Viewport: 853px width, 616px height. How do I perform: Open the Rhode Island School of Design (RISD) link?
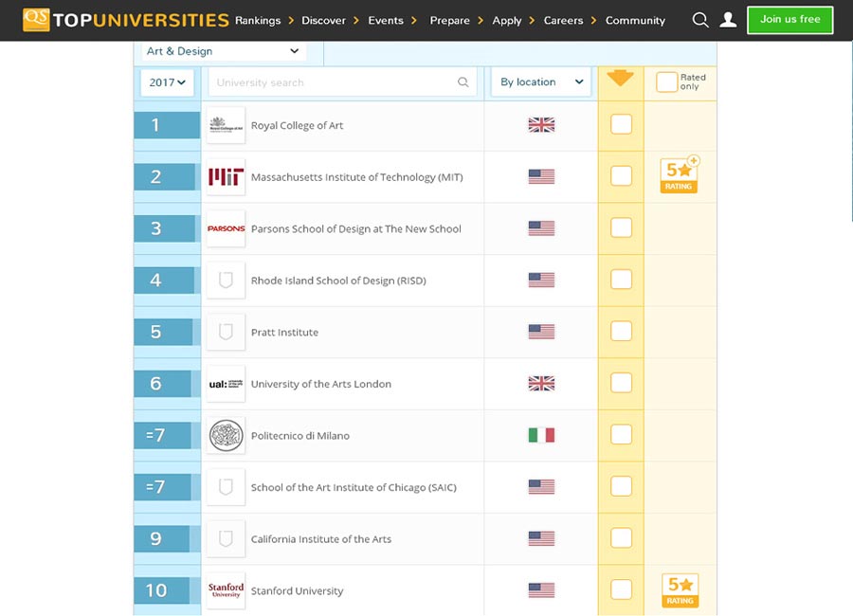(x=338, y=281)
